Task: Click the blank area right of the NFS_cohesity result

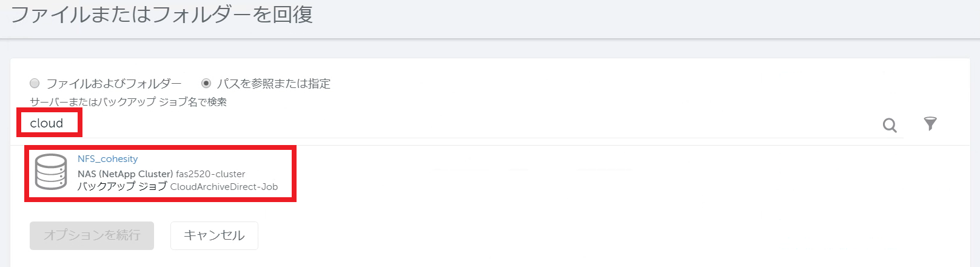Action: click(631, 173)
